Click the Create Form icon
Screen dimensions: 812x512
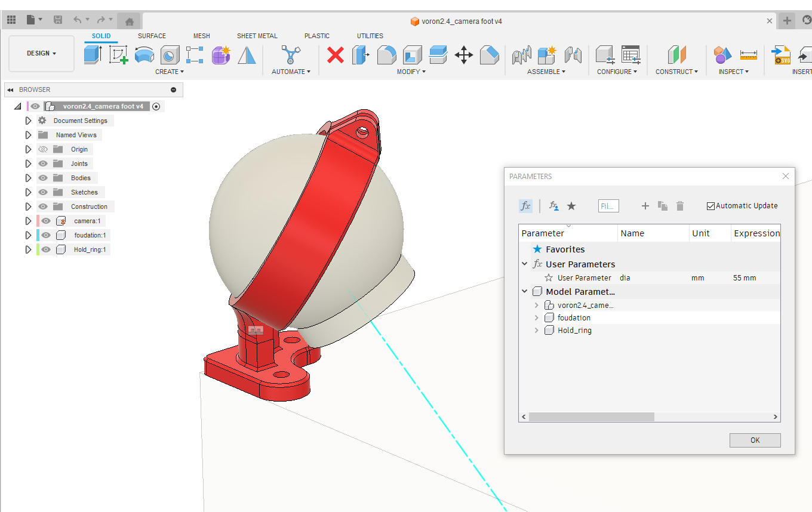click(x=221, y=55)
